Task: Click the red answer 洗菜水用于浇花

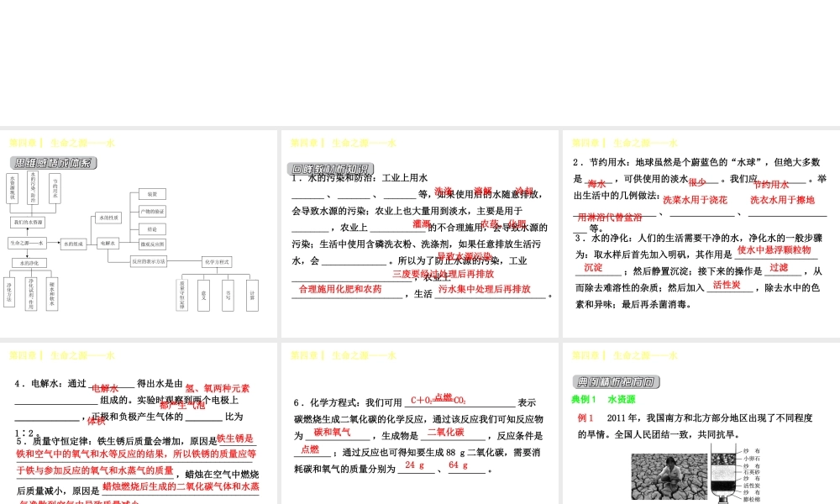Action: [695, 200]
